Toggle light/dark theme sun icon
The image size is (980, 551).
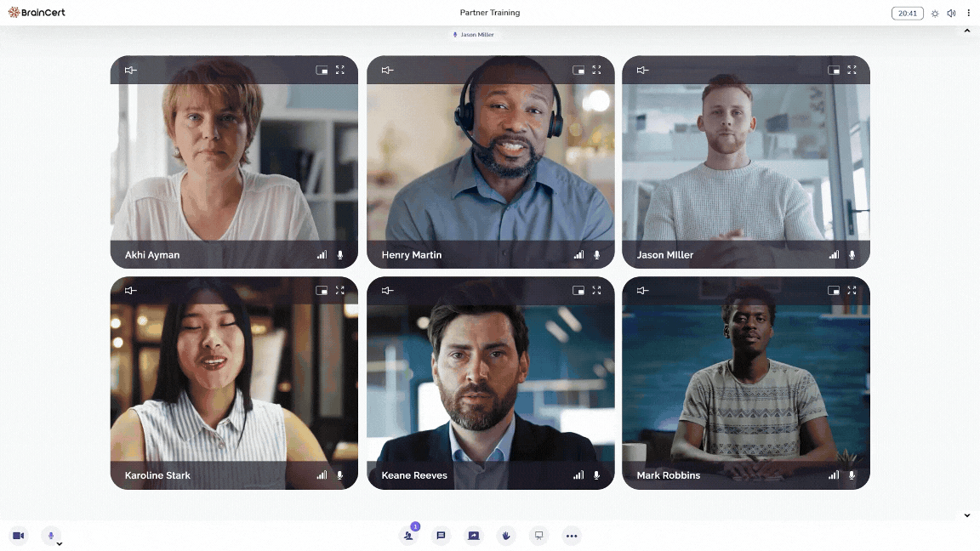(935, 14)
